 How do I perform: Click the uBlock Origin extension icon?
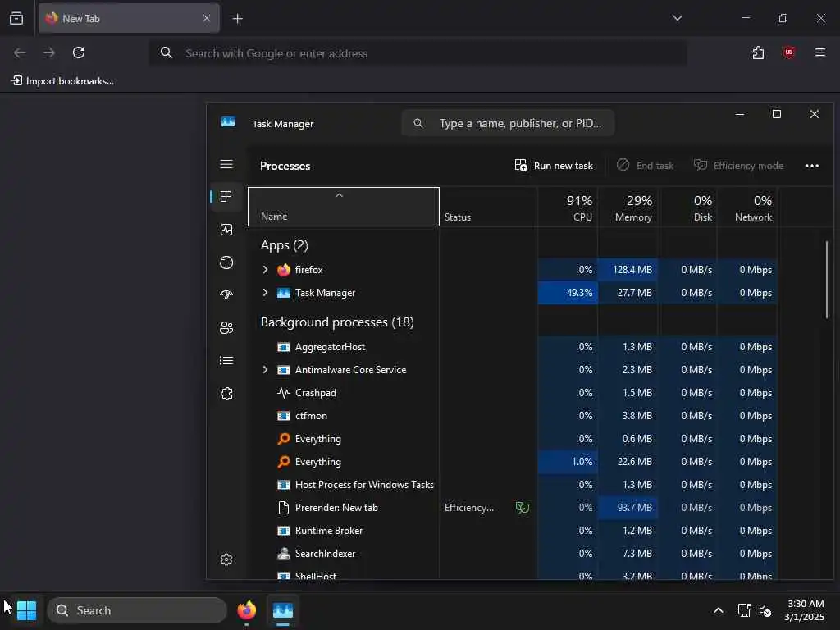click(788, 52)
